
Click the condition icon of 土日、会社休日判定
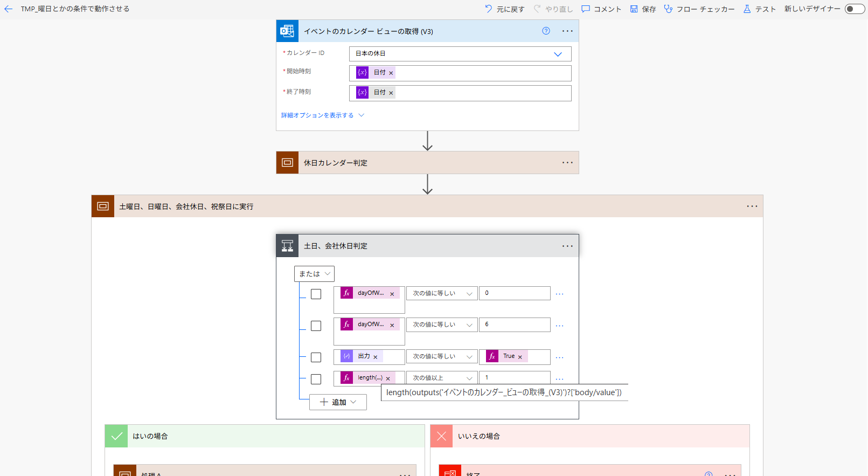point(287,246)
